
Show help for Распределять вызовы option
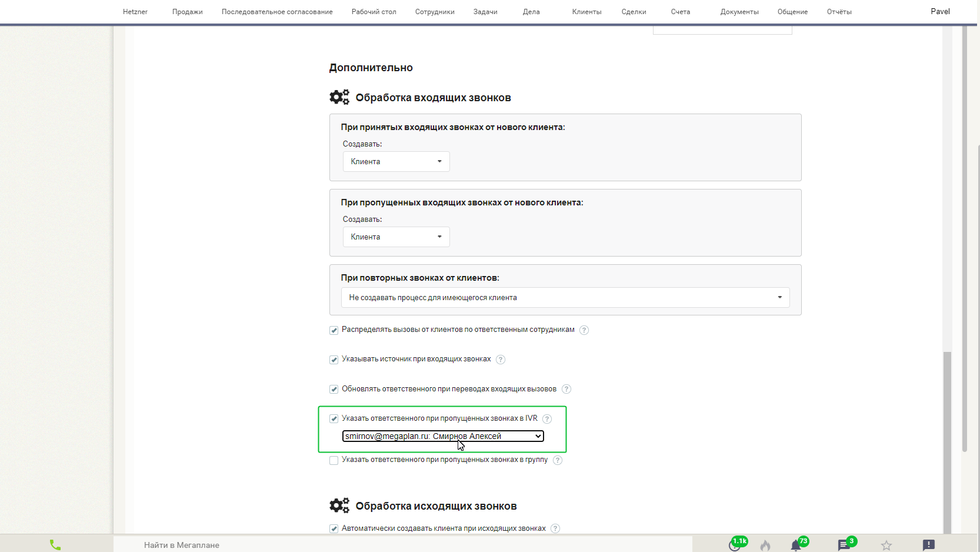(584, 330)
